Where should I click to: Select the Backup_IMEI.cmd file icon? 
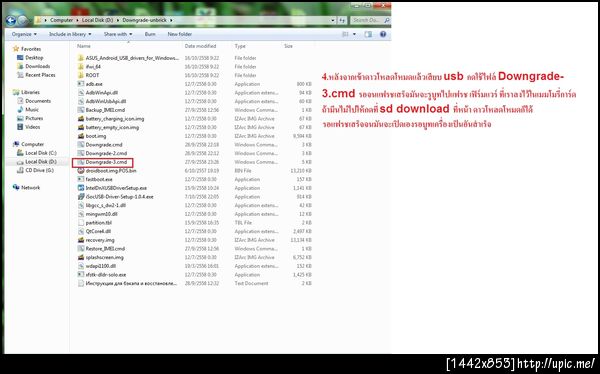coord(81,110)
